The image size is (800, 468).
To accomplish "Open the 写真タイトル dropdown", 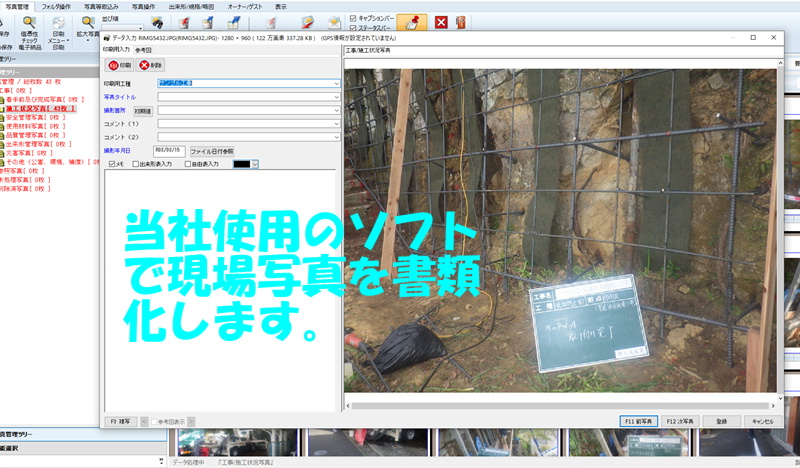I will tap(337, 97).
